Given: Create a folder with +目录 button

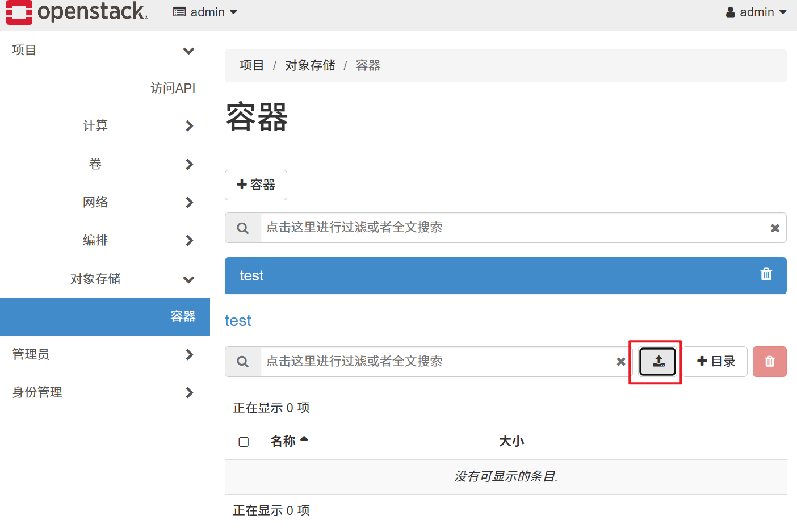Looking at the screenshot, I should (x=715, y=361).
